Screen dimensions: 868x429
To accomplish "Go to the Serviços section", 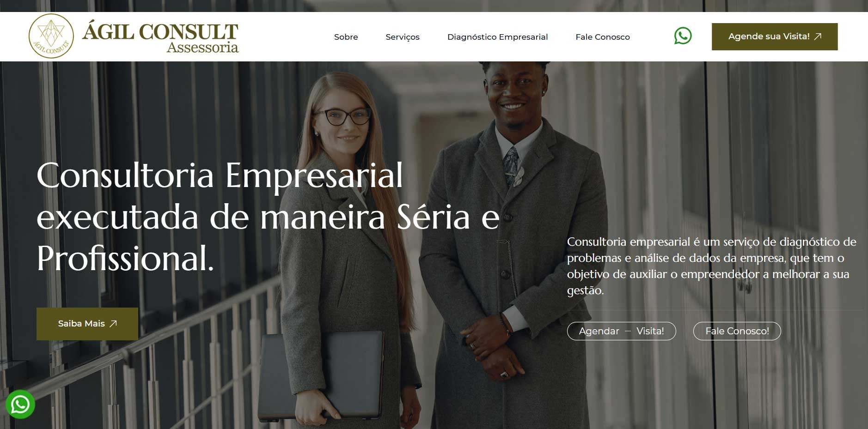I will (403, 37).
